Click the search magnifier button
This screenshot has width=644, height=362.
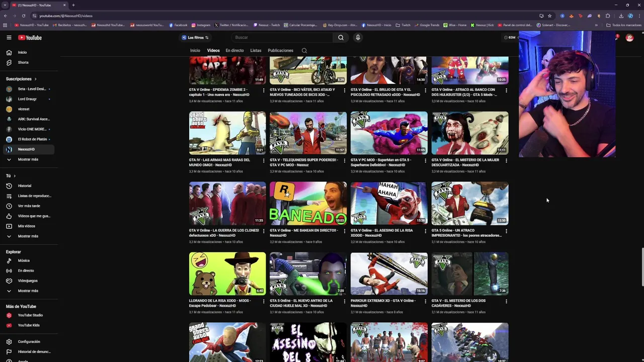tap(341, 37)
